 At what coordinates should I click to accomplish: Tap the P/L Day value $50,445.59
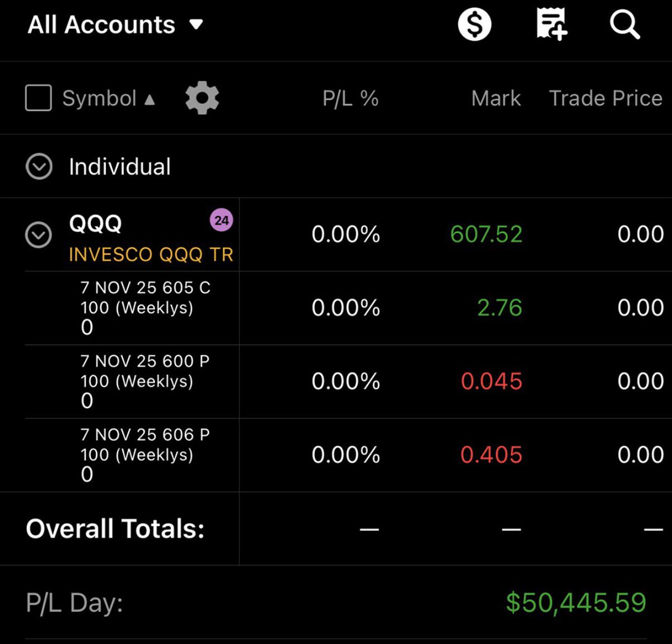576,603
